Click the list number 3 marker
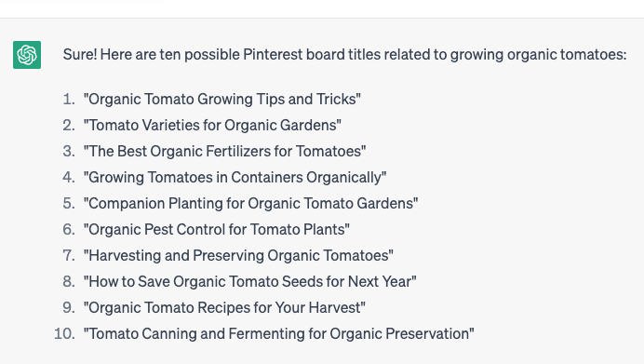644x364 pixels. [69, 151]
